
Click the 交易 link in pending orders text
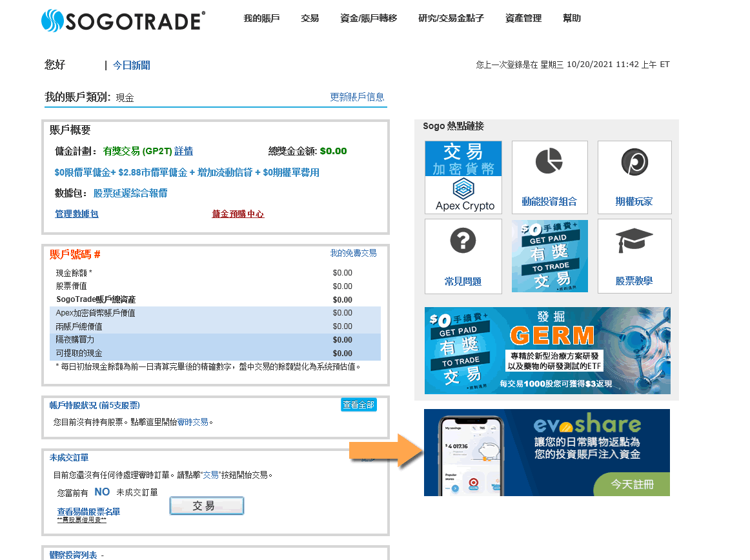pos(211,475)
